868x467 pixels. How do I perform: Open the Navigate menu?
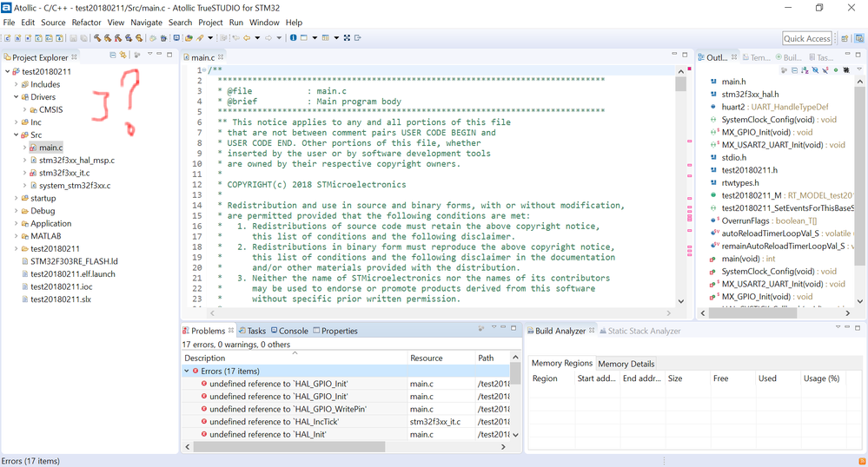(146, 22)
